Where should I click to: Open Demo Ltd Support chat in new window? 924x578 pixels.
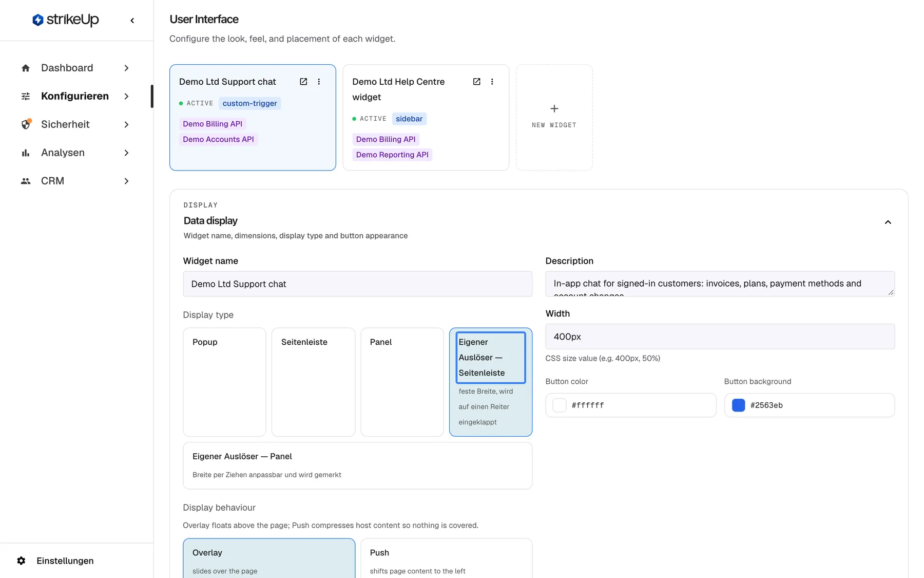click(x=303, y=82)
